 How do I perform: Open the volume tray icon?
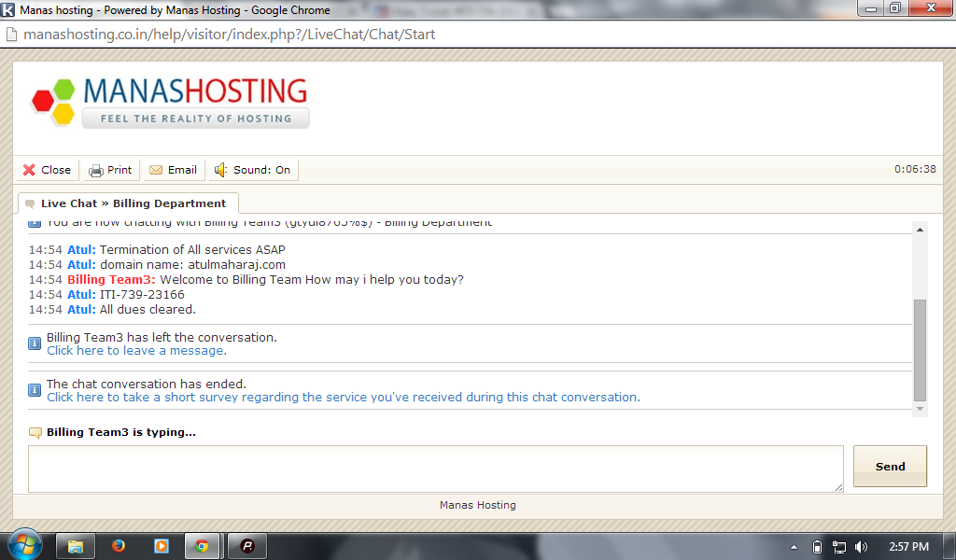pyautogui.click(x=861, y=547)
